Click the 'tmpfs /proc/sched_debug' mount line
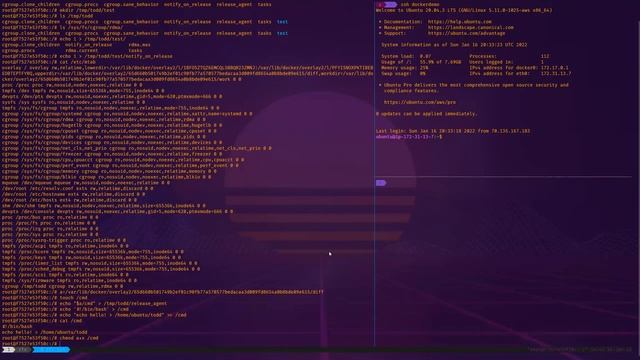The image size is (640, 360). tap(101, 269)
